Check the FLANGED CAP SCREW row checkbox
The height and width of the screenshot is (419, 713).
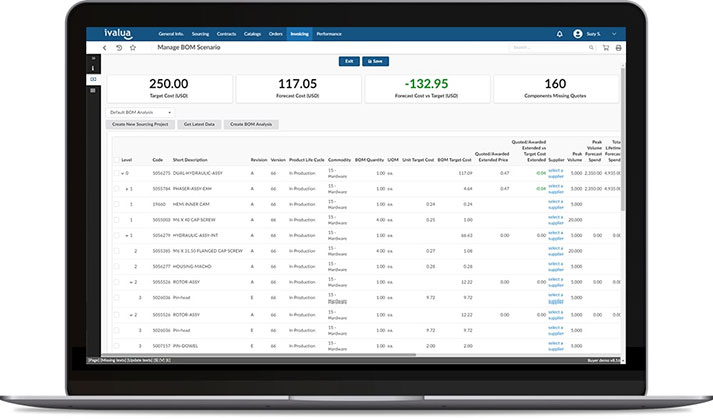click(116, 251)
